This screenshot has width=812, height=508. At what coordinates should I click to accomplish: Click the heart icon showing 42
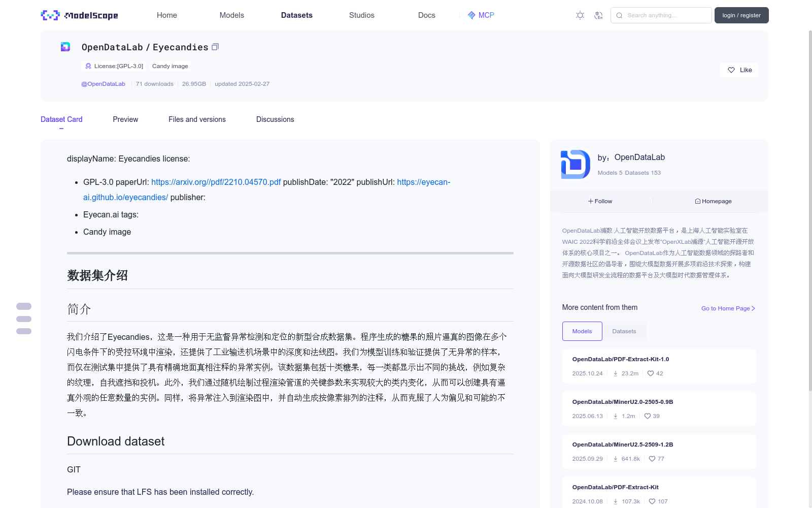coord(651,373)
